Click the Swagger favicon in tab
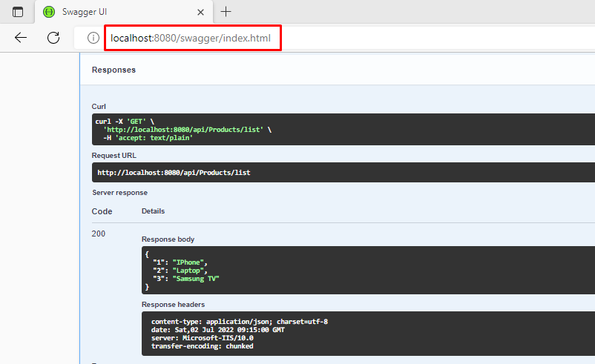Viewport: 595px width, 364px height. [x=49, y=12]
